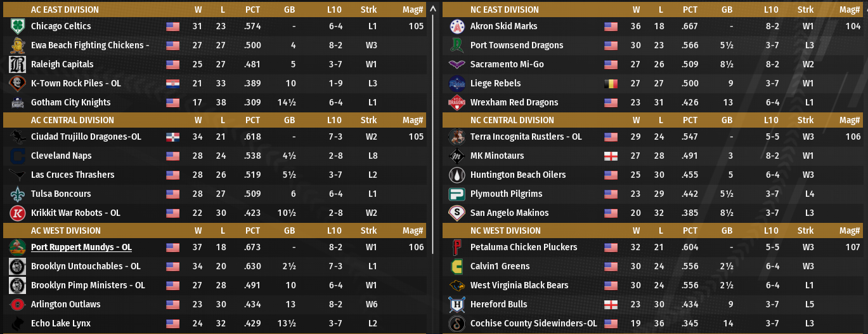The image size is (868, 334).
Task: Click the Krikkit War Robots red K logo
Action: [x=17, y=213]
